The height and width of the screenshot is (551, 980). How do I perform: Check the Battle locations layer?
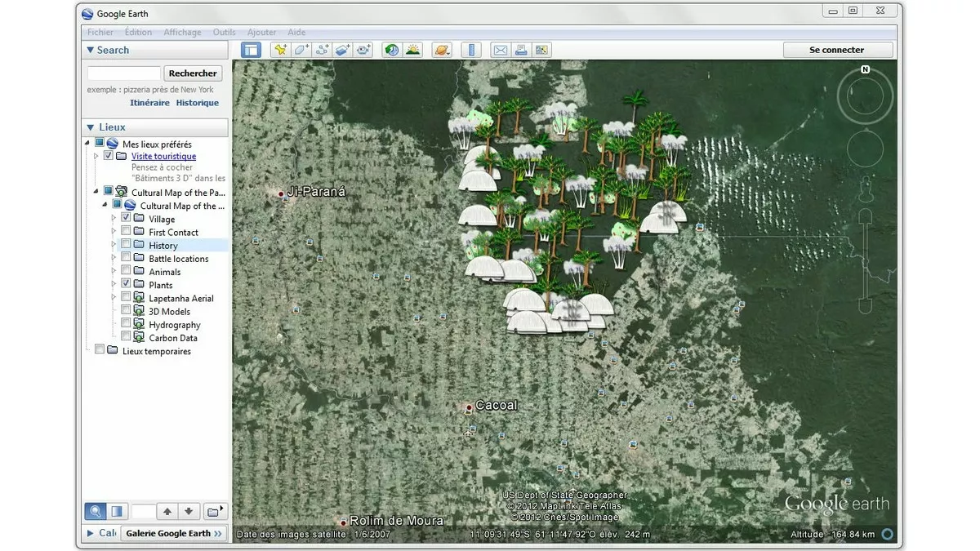(x=127, y=258)
